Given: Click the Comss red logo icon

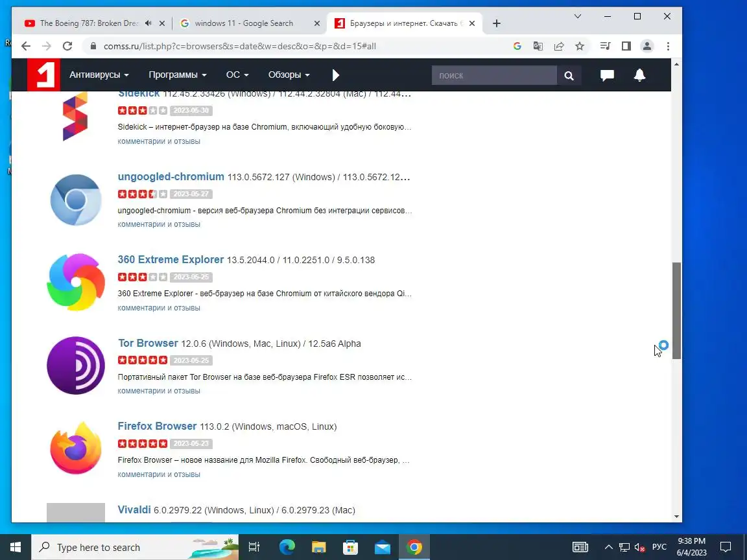Looking at the screenshot, I should coord(43,75).
